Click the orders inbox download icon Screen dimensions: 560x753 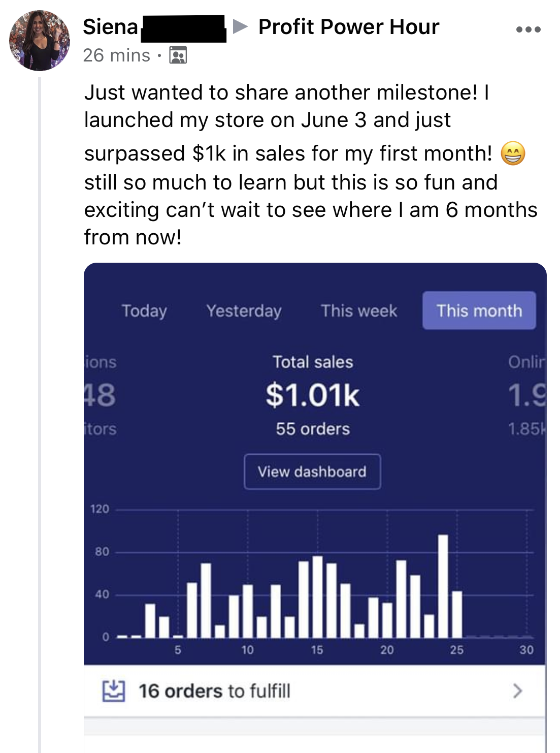113,691
